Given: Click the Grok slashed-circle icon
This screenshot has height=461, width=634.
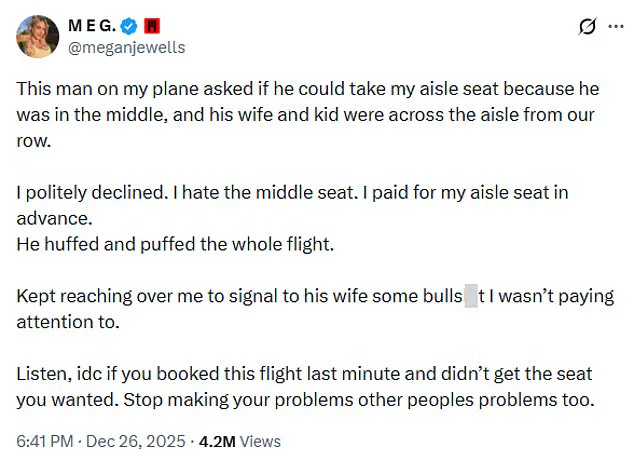Looking at the screenshot, I should [x=588, y=27].
